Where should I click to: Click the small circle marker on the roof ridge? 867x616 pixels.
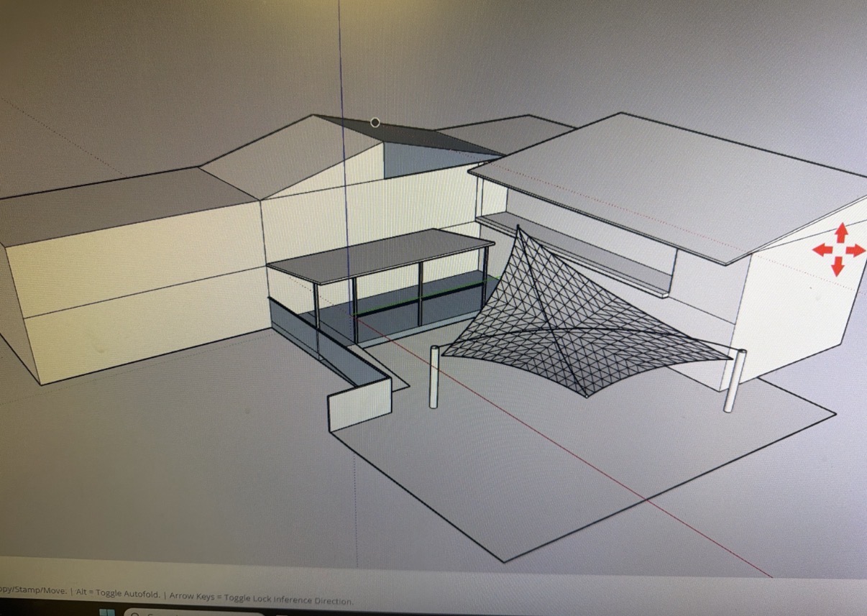point(375,122)
